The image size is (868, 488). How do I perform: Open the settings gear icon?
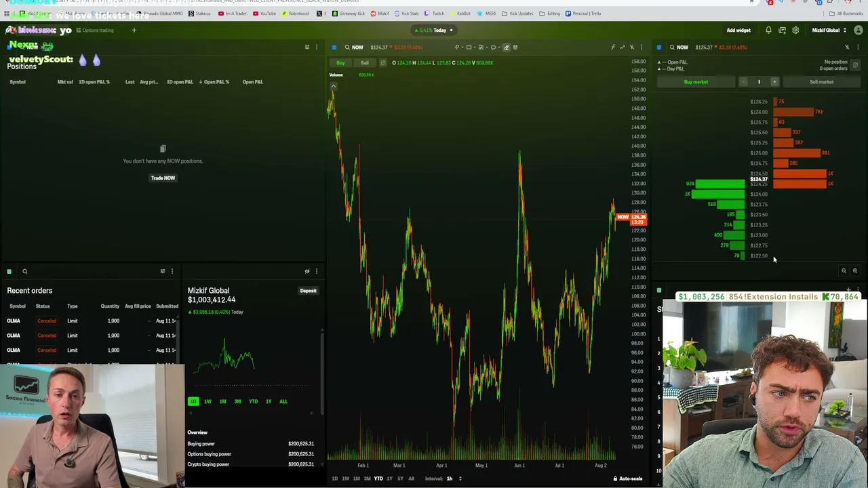click(x=795, y=30)
